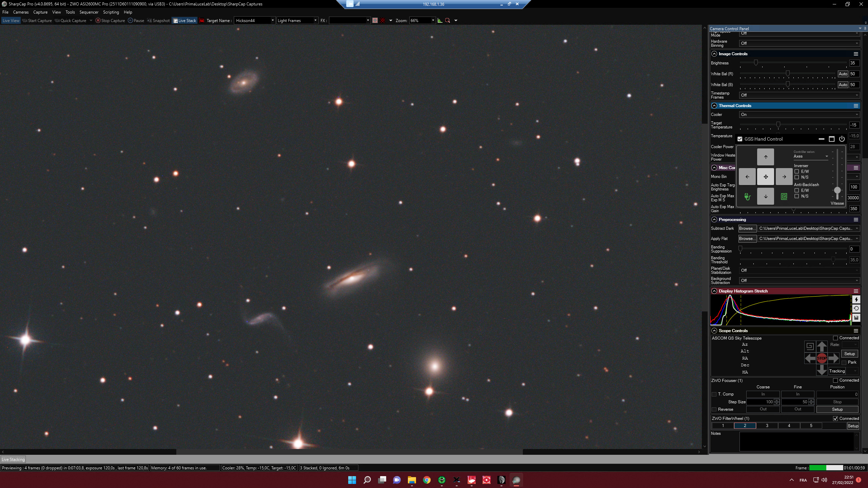Open the Cameras menu
This screenshot has width=868, height=488.
click(x=21, y=12)
